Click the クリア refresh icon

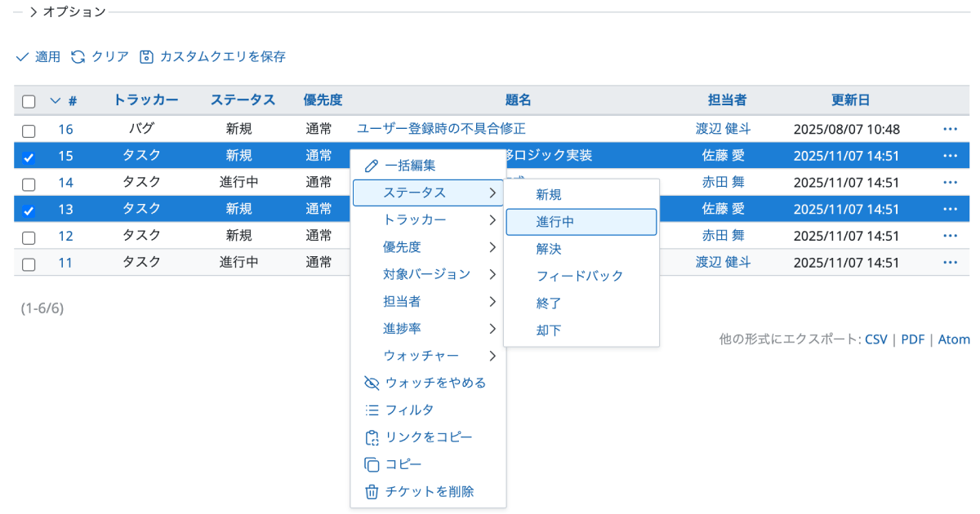tap(78, 57)
